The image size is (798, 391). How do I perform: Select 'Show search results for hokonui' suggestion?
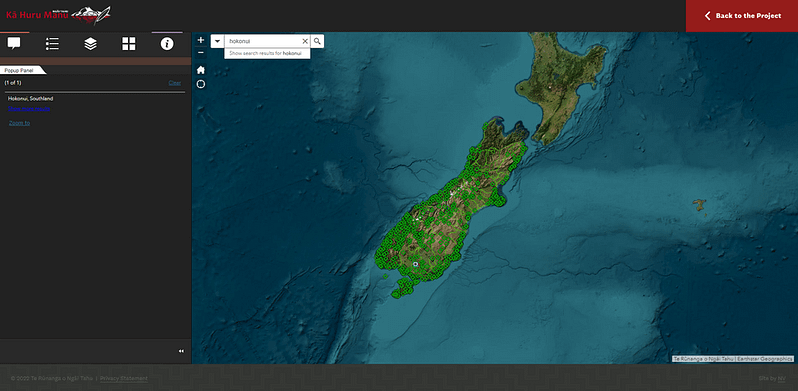coord(267,53)
